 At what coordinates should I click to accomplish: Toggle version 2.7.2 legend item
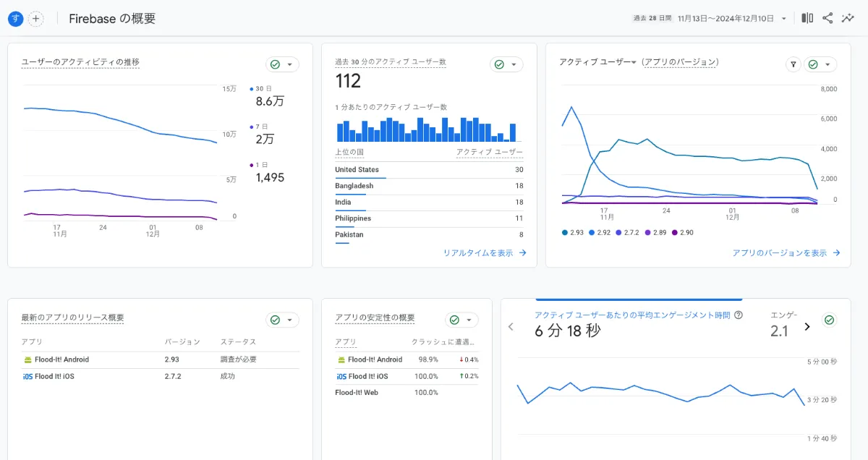(628, 233)
